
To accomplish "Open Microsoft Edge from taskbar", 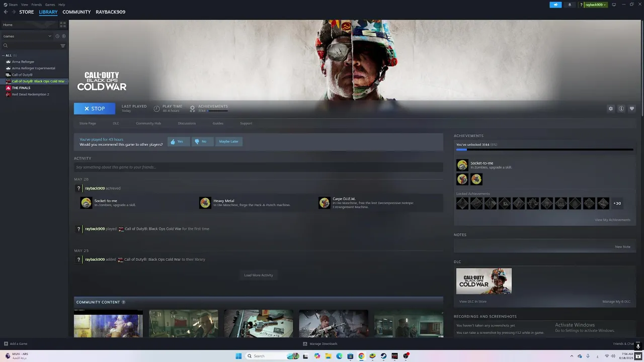I will pos(339,356).
